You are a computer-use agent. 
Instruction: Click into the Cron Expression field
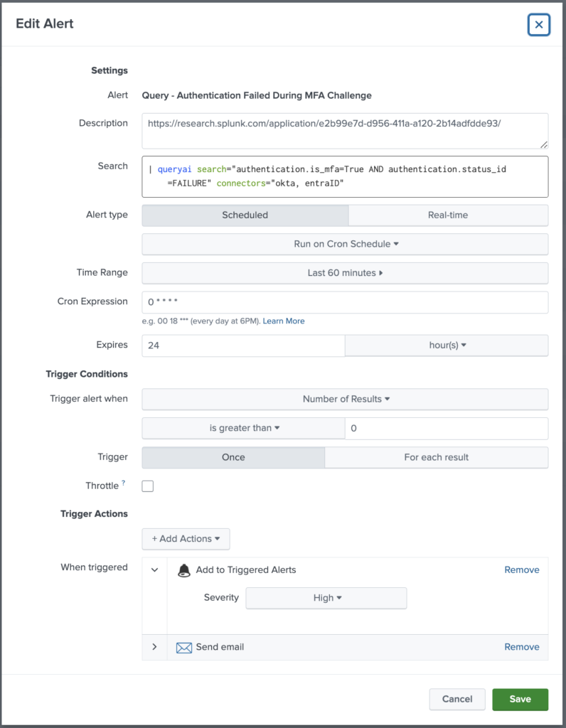(x=346, y=302)
